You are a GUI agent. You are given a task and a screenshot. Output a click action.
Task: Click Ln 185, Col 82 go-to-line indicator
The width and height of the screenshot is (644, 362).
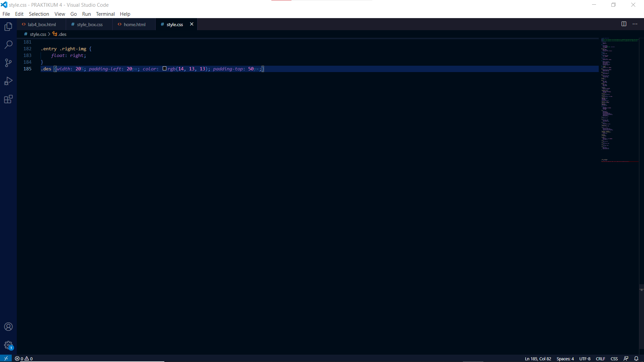tap(538, 359)
